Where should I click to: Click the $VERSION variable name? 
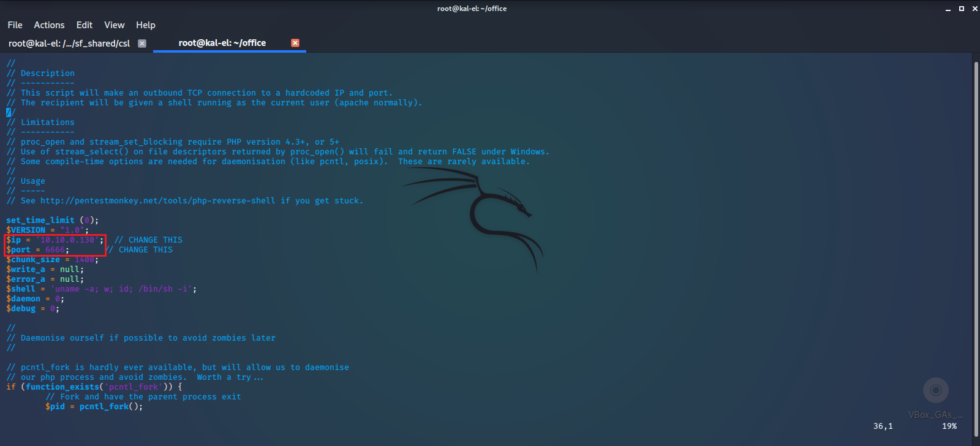tap(26, 230)
